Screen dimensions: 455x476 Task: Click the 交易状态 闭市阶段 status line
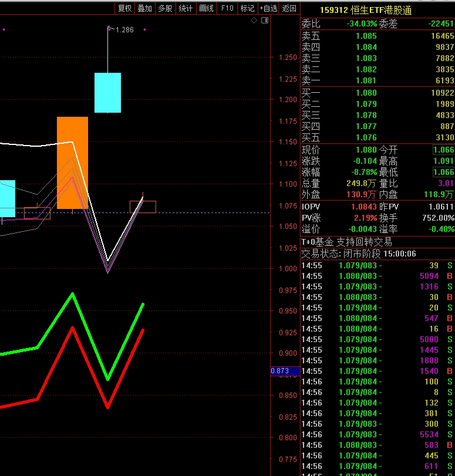[x=358, y=254]
